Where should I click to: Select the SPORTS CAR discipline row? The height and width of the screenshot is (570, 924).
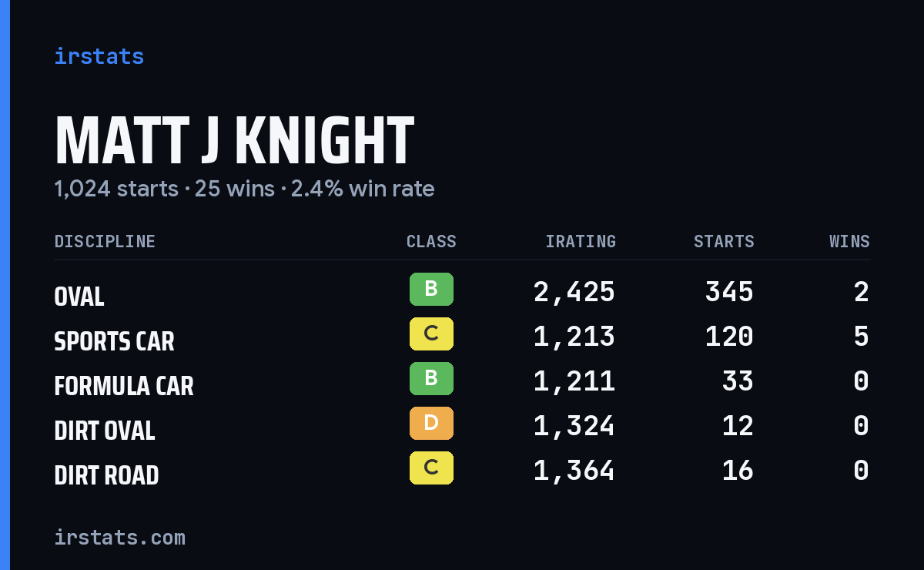click(462, 337)
